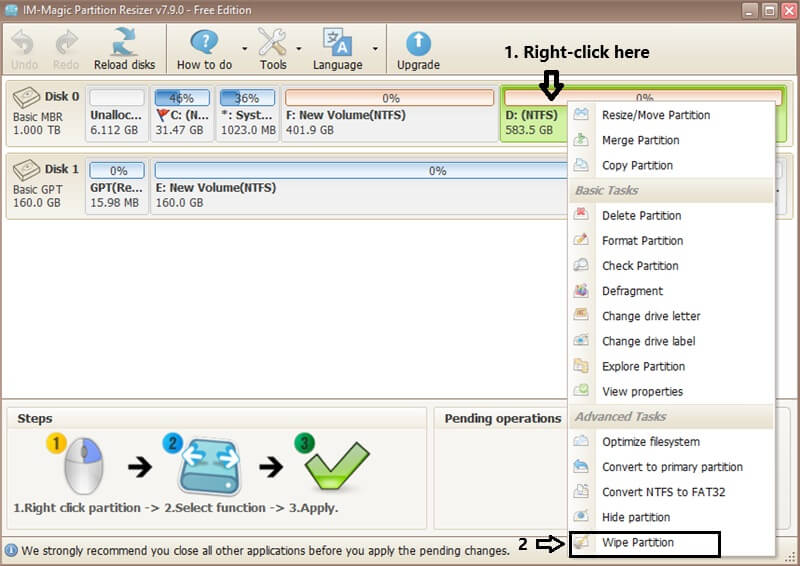The width and height of the screenshot is (800, 566).
Task: Select Convert NTFS to FAT32 entry
Action: 671,492
